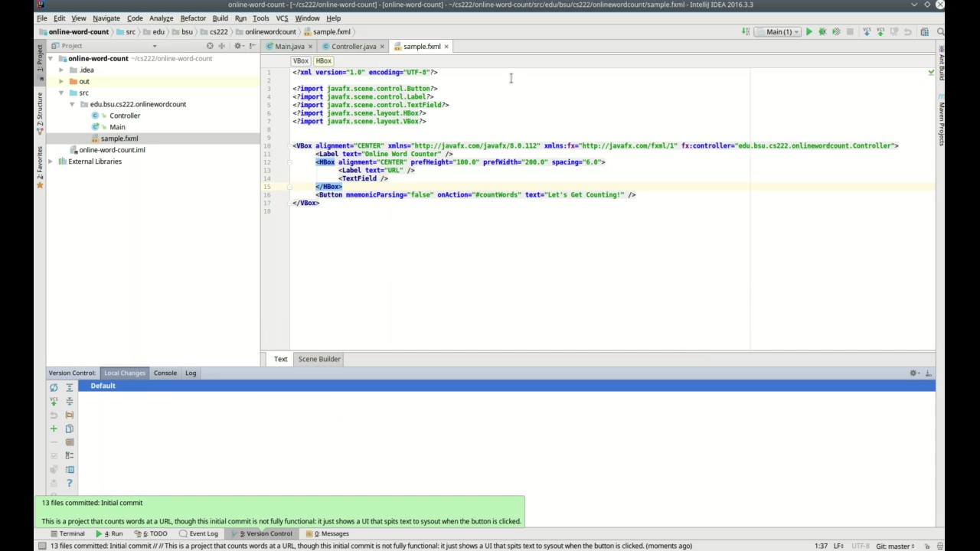Screen dimensions: 980x551
Task: Open the 6: TODO tool window
Action: point(151,533)
